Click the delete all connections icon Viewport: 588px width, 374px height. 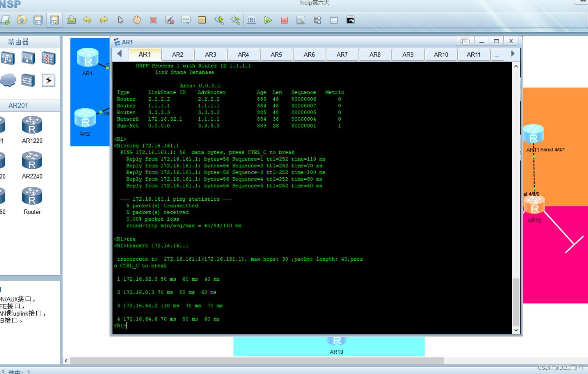pyautogui.click(x=170, y=20)
